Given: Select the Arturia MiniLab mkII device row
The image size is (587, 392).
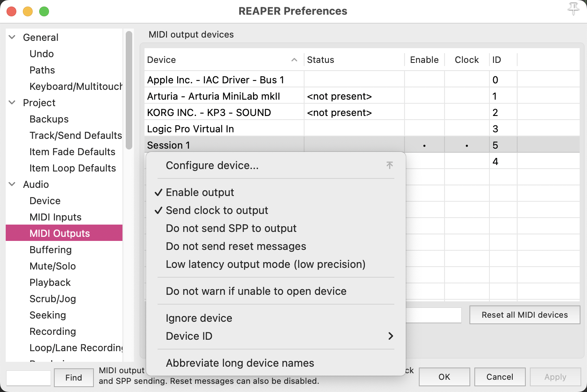Looking at the screenshot, I should (x=362, y=96).
